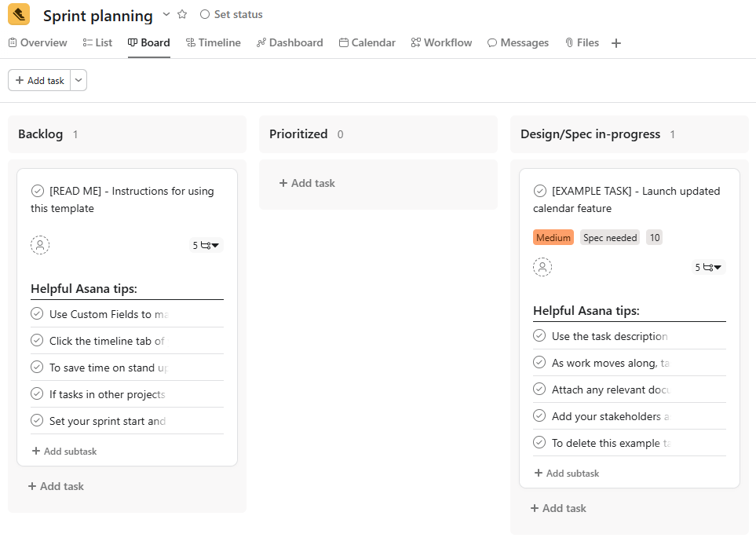Complete the 'Use the task description' subtask
756x556 pixels.
point(539,335)
